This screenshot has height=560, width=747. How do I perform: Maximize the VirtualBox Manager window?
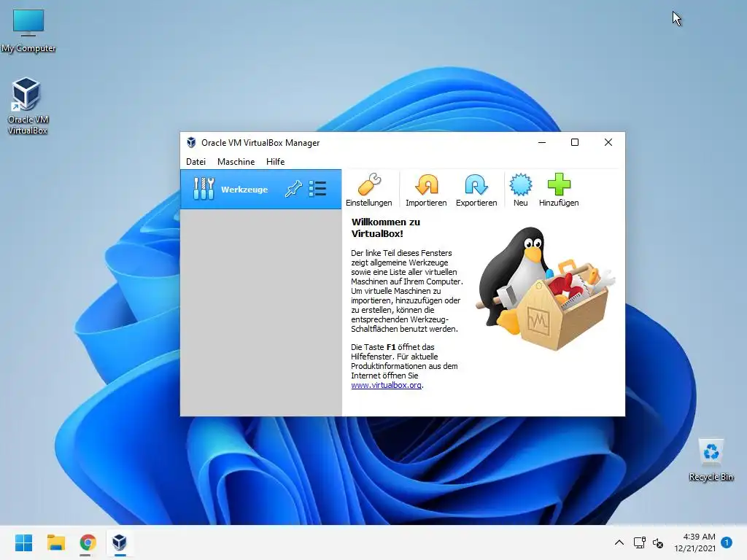575,142
